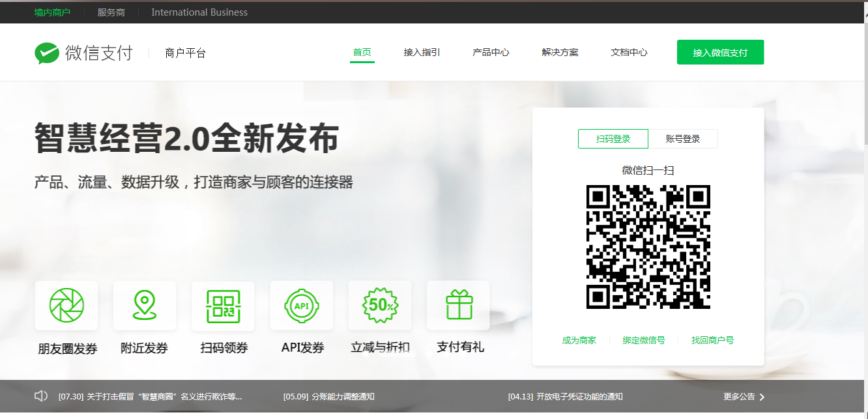Open the 立减与折扣 50% badge icon
Image resolution: width=868 pixels, height=419 pixels.
tap(380, 305)
